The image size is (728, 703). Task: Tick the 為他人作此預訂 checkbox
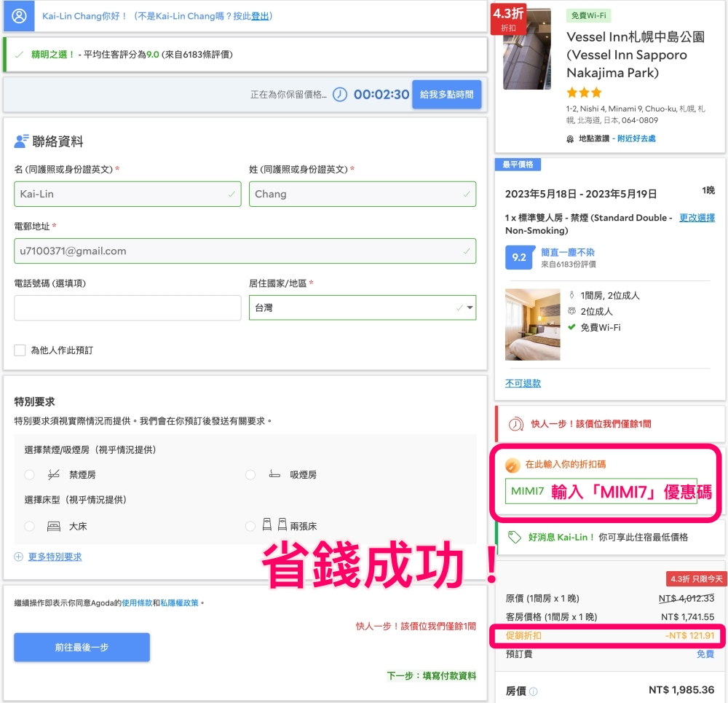tap(20, 350)
